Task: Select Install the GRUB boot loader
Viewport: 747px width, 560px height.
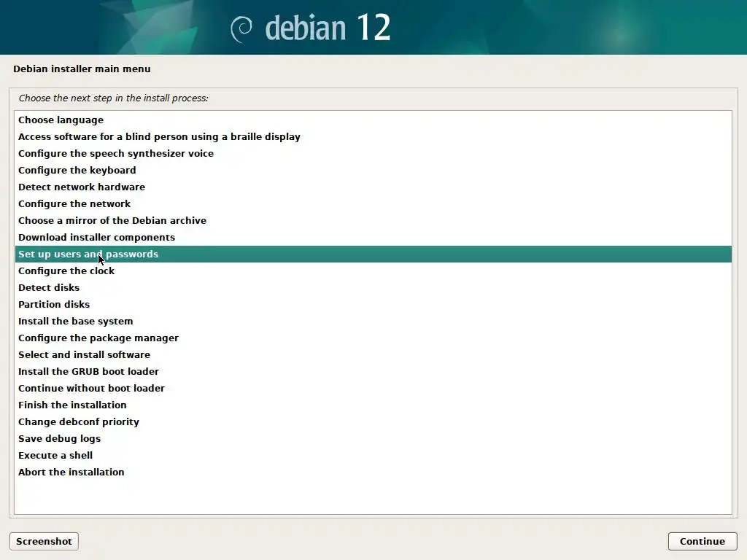Action: click(x=373, y=371)
